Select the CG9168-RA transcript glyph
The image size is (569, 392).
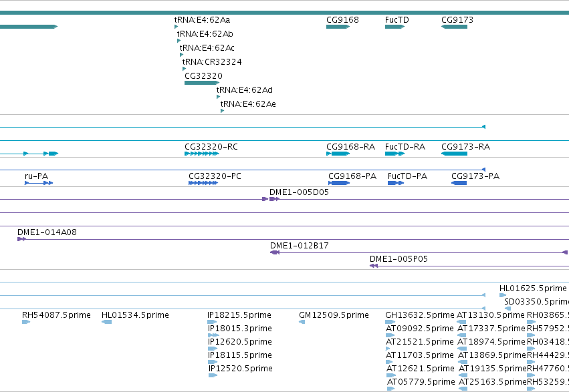pyautogui.click(x=338, y=154)
